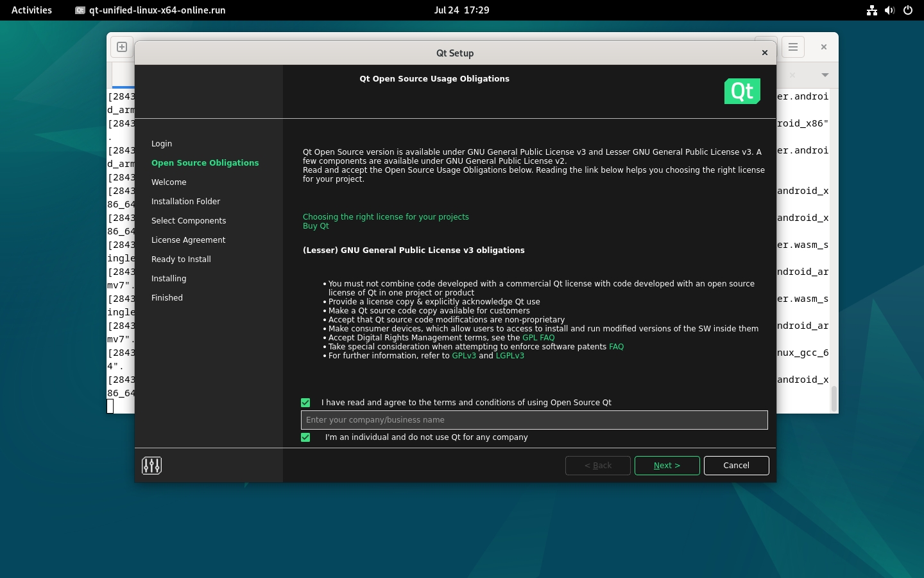Click the Qt Open Source Usage Obligations heading

(434, 79)
